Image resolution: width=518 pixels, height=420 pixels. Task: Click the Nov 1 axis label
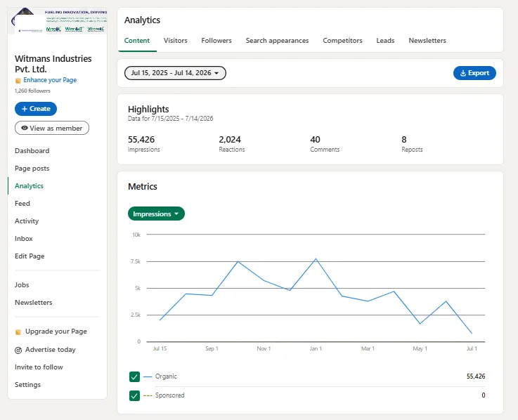[x=264, y=348]
